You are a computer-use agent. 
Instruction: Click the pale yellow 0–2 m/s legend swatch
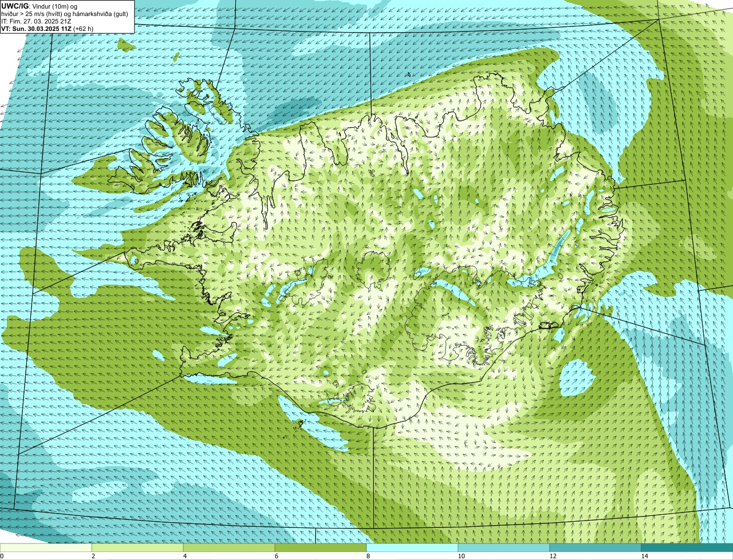pyautogui.click(x=46, y=548)
